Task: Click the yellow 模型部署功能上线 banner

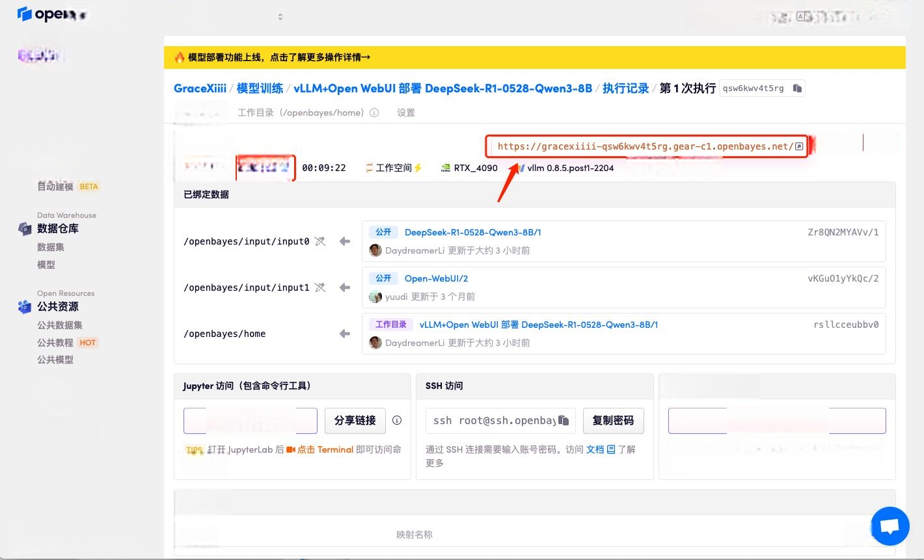Action: (x=535, y=57)
